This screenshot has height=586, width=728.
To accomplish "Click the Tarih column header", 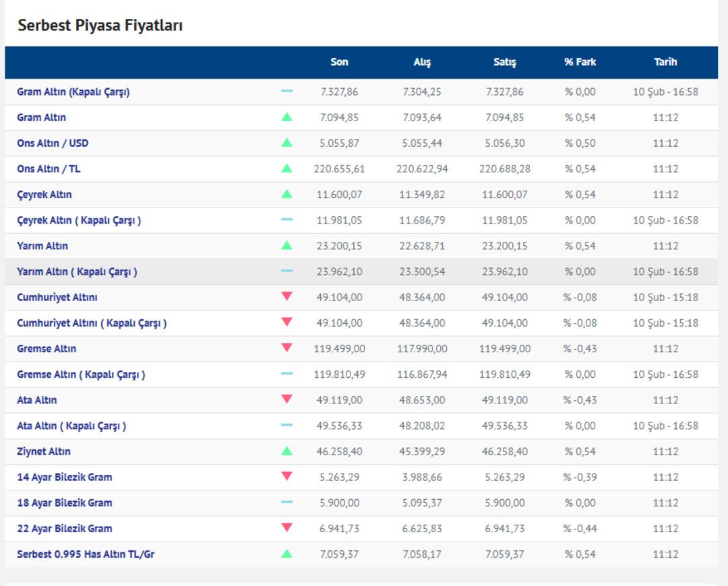I will [x=665, y=62].
